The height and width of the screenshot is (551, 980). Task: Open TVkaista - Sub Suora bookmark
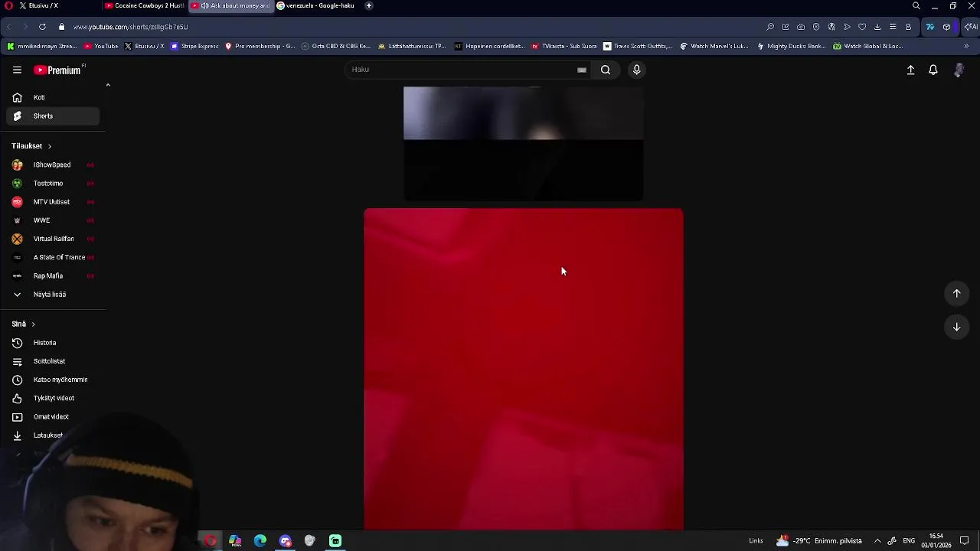(563, 46)
